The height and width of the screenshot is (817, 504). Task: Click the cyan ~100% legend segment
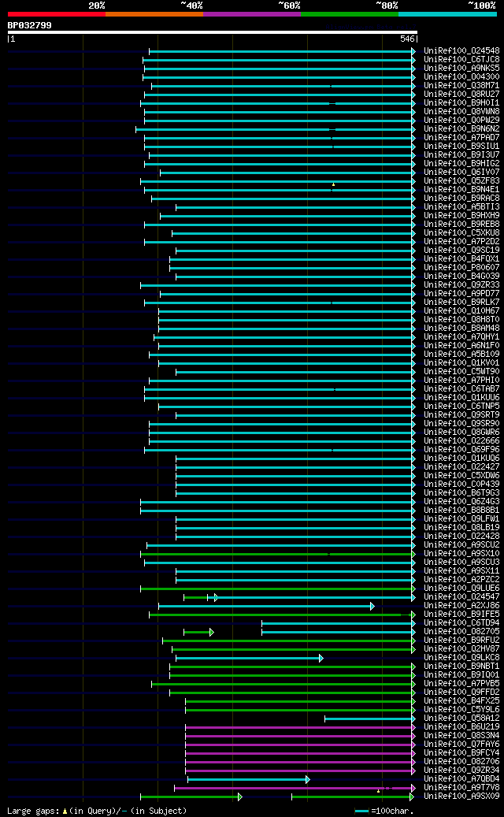448,14
